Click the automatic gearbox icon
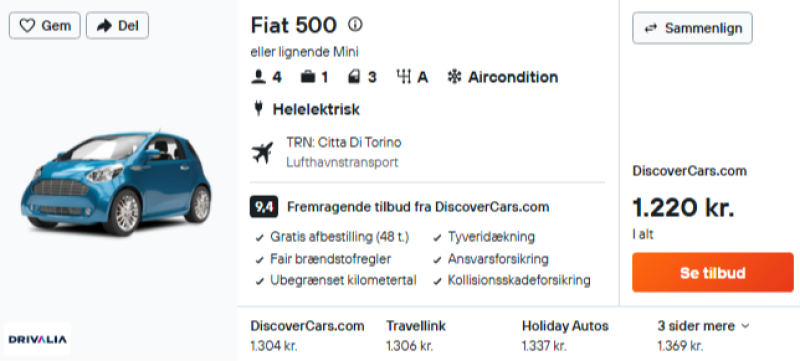This screenshot has height=361, width=800. tap(404, 77)
